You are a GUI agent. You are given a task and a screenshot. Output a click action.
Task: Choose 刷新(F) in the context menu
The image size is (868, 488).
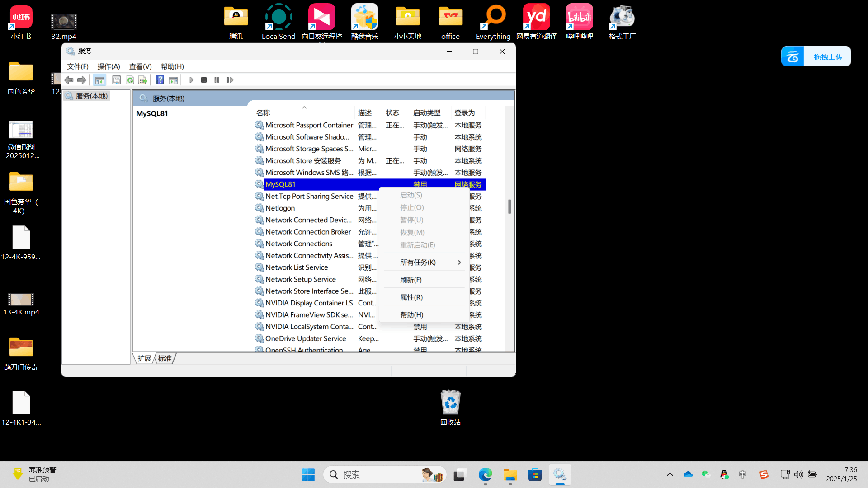click(x=410, y=280)
